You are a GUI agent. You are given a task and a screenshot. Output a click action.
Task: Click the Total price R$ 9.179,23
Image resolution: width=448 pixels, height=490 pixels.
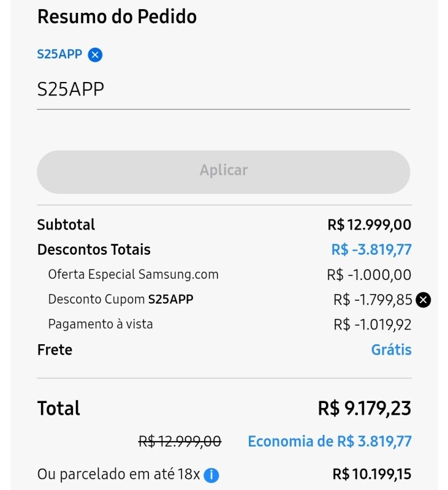(x=364, y=408)
